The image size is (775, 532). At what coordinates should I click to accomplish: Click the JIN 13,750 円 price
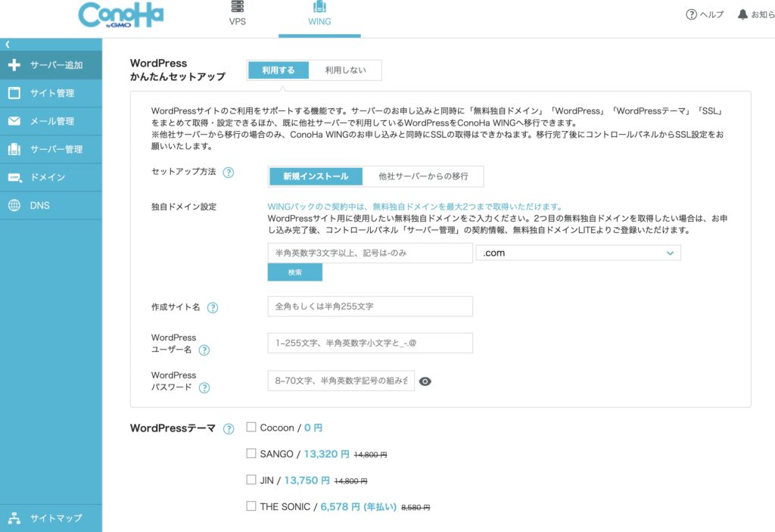(307, 480)
